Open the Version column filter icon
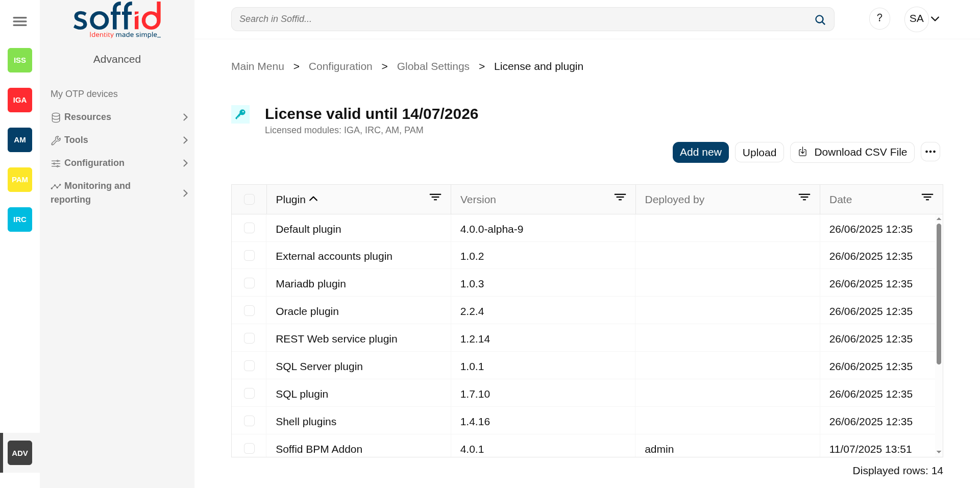 click(x=620, y=197)
